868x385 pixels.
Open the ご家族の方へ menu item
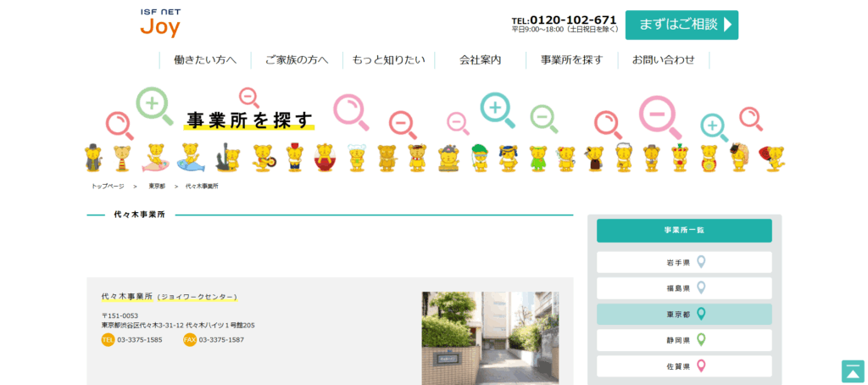tap(297, 60)
